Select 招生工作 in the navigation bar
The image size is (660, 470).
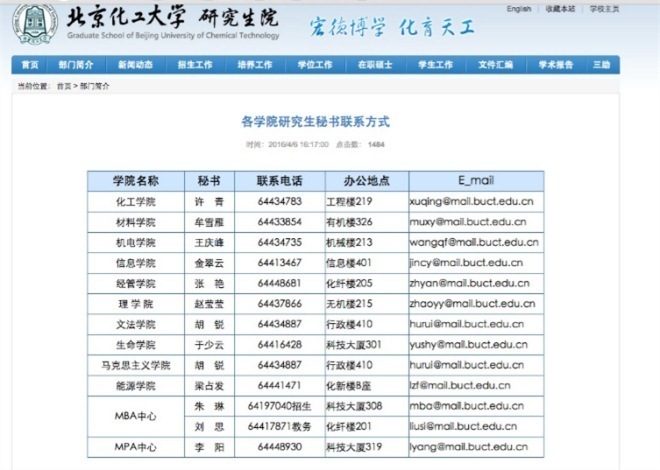pos(195,65)
